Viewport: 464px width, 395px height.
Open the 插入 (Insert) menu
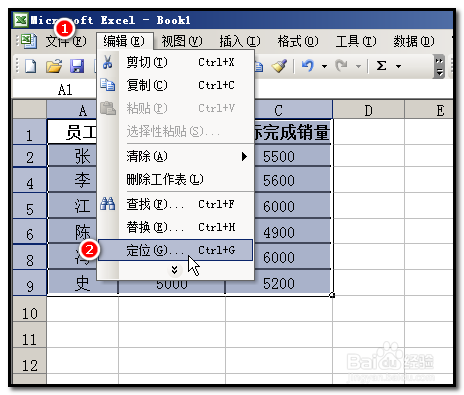tap(240, 41)
